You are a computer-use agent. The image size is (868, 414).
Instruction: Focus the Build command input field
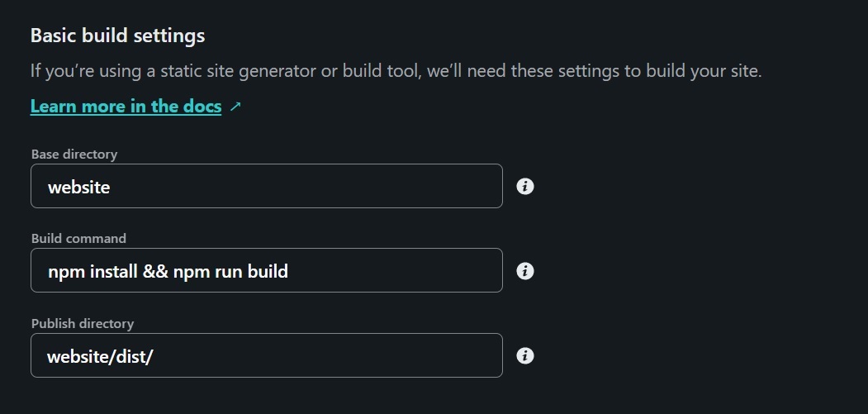click(x=266, y=270)
